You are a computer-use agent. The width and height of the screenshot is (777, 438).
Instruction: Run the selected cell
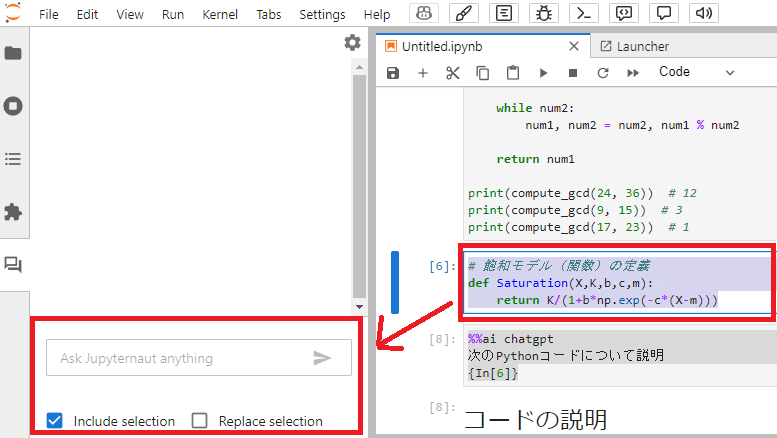tap(543, 73)
